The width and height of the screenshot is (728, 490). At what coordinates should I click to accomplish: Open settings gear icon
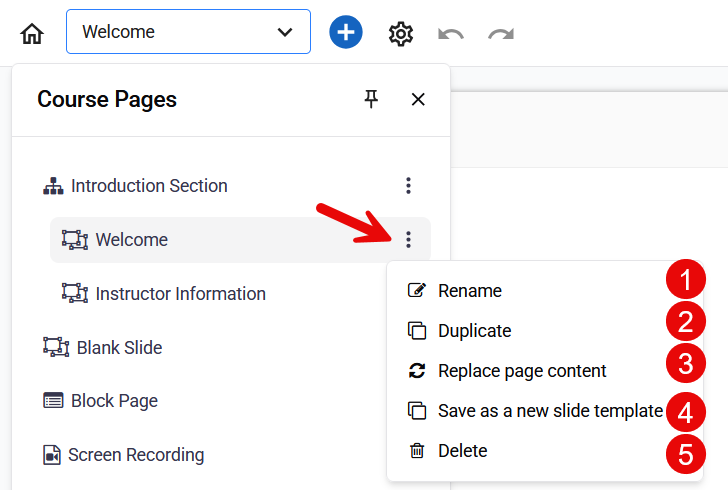point(401,34)
